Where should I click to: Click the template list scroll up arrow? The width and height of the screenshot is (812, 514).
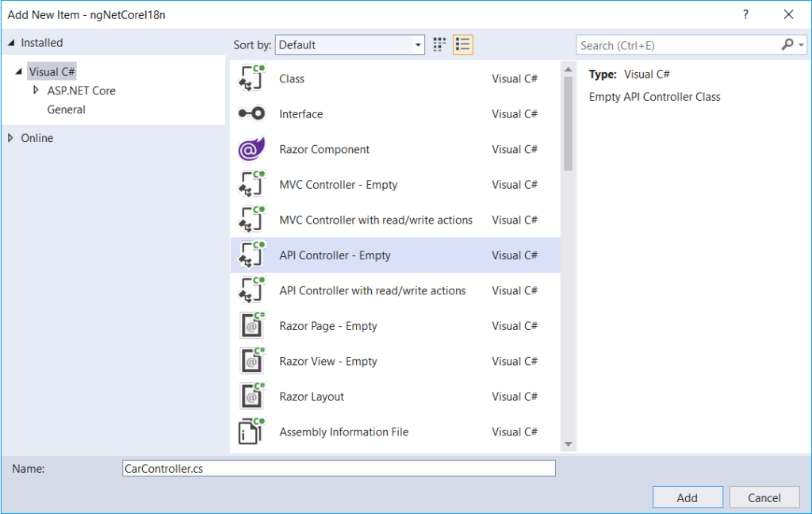(568, 70)
